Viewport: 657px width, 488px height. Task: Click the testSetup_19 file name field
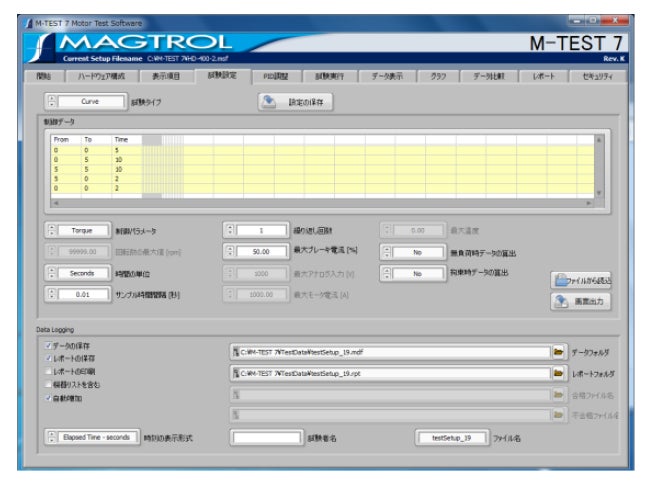[x=452, y=438]
